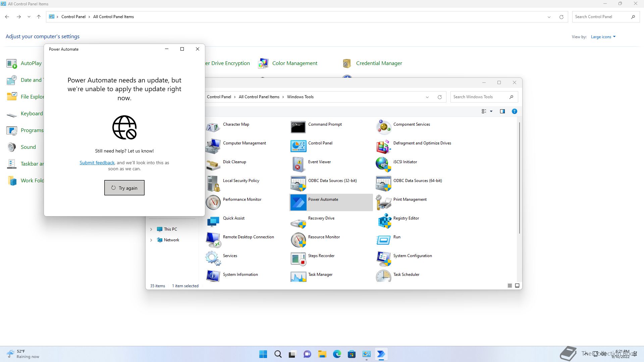Click the Windows Tools vertical scrollbar
Screen dimensions: 644x362
tap(519, 178)
